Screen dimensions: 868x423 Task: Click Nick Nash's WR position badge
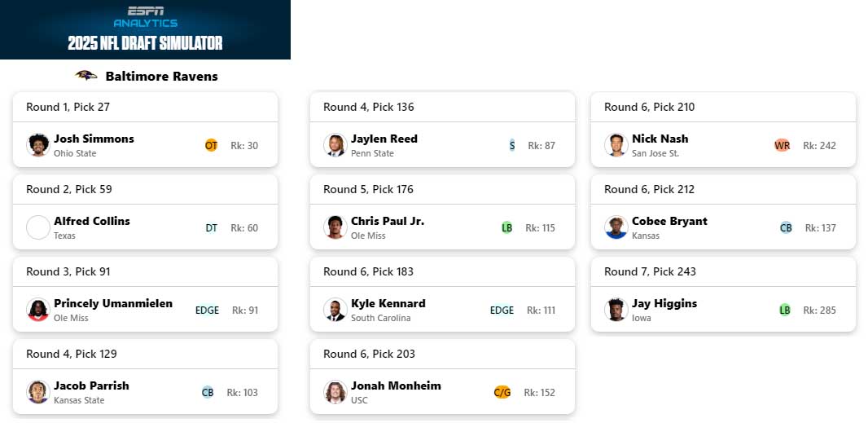(782, 145)
